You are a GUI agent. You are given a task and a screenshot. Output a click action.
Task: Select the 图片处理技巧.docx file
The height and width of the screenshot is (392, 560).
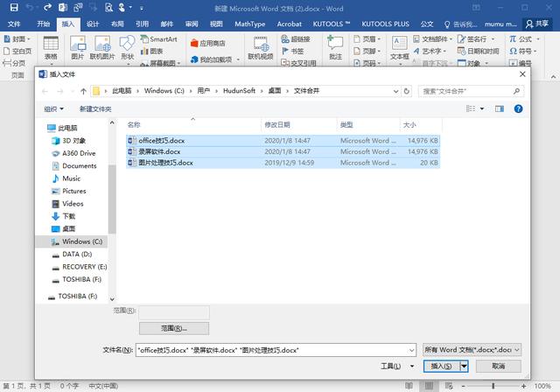283,163
